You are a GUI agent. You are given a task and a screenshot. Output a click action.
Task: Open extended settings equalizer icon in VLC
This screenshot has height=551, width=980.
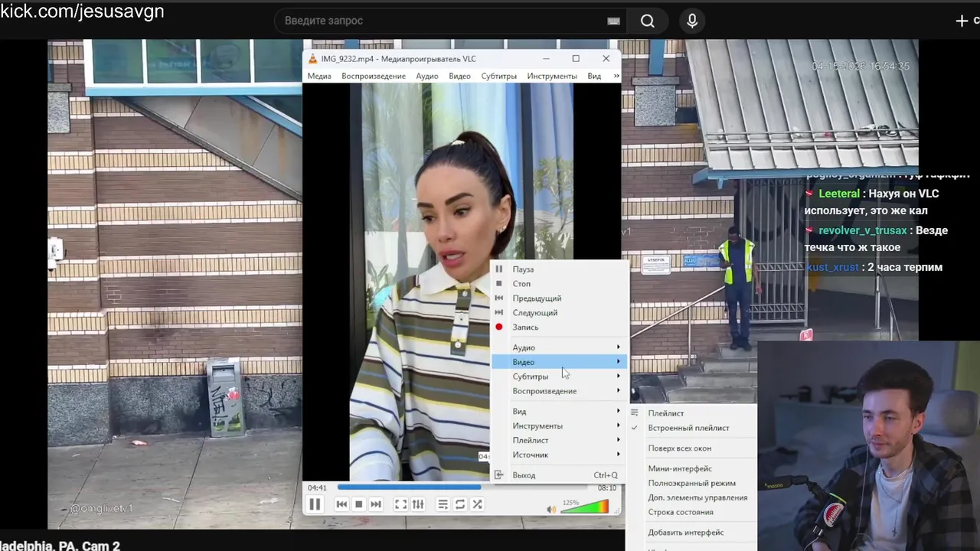coord(418,504)
